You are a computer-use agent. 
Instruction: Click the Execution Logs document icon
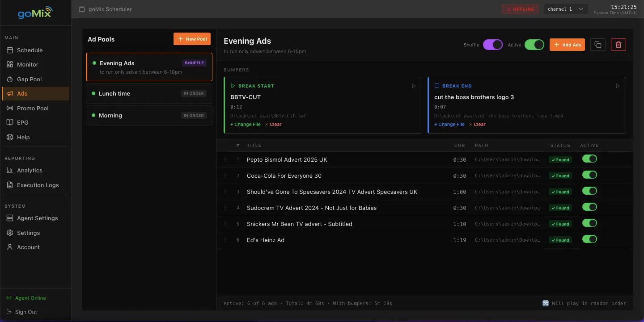coord(10,185)
